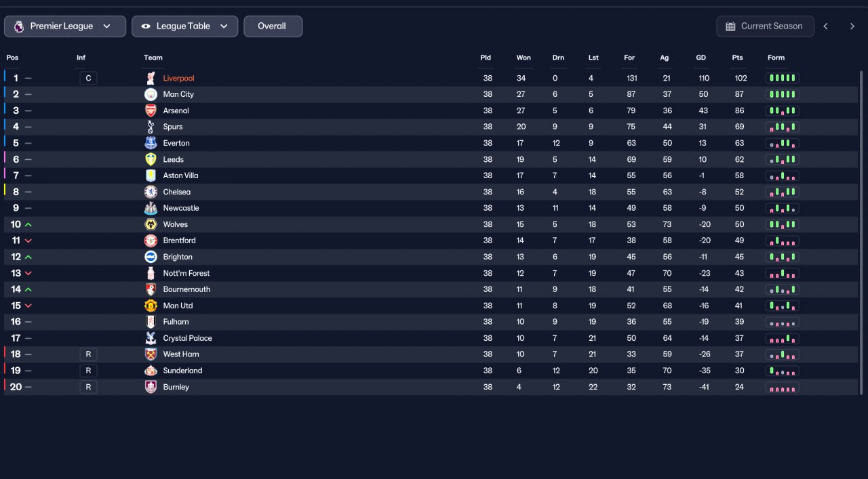Viewport: 868px width, 479px height.
Task: Click Liverpool's green form indicator bars
Action: pos(782,78)
